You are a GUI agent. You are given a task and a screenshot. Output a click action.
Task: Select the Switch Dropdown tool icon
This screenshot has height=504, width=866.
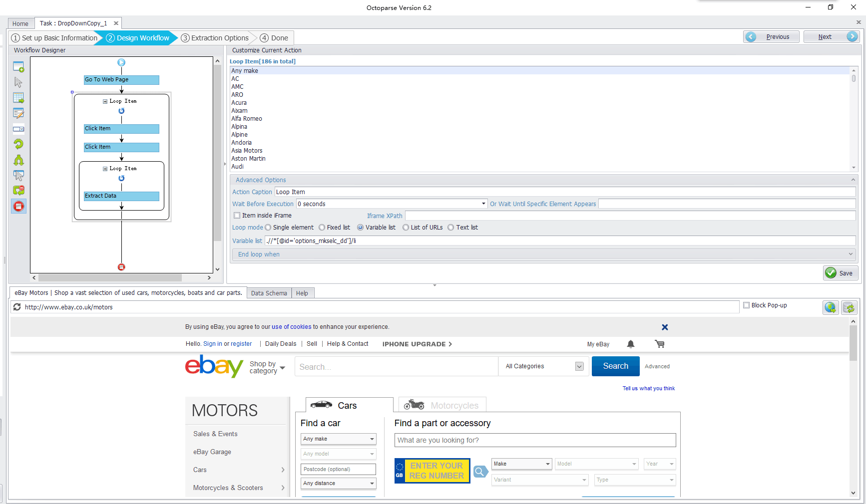18,129
